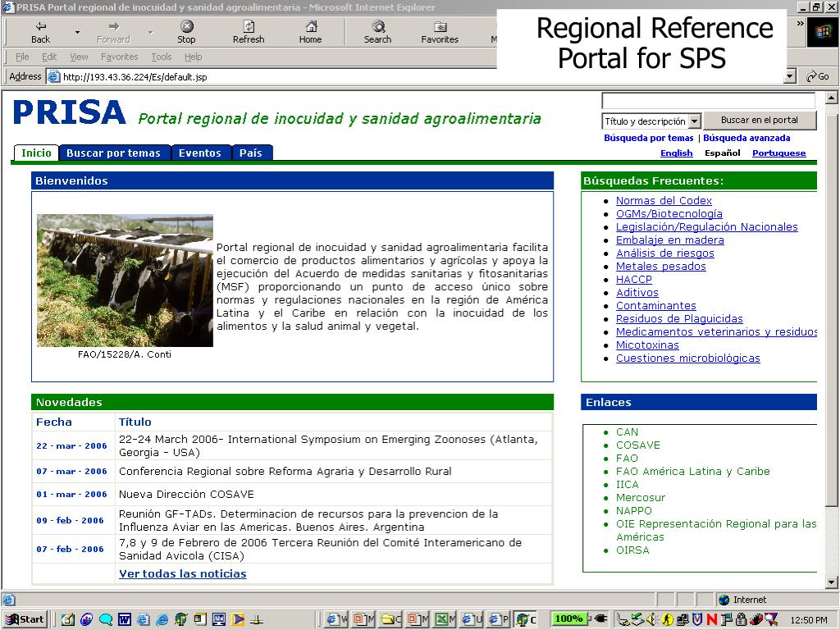
Task: Click the Excel taskbar button
Action: pos(445,620)
